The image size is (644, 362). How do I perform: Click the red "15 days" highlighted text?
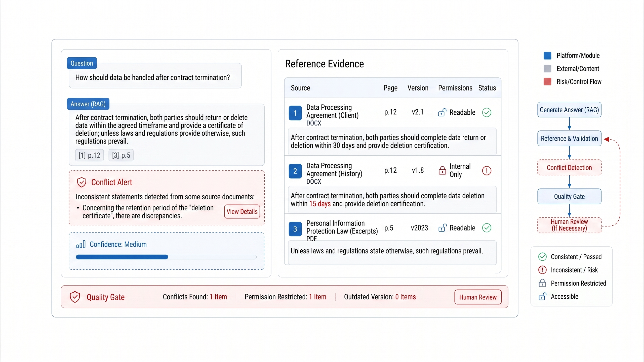(x=320, y=204)
